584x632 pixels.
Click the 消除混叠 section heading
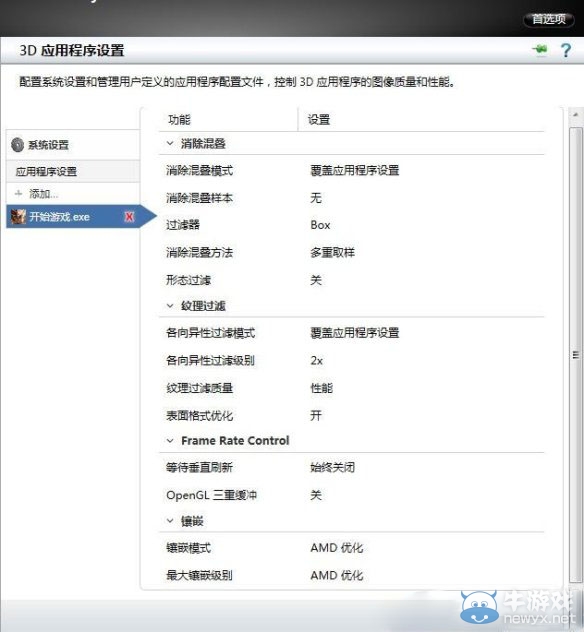pyautogui.click(x=203, y=143)
